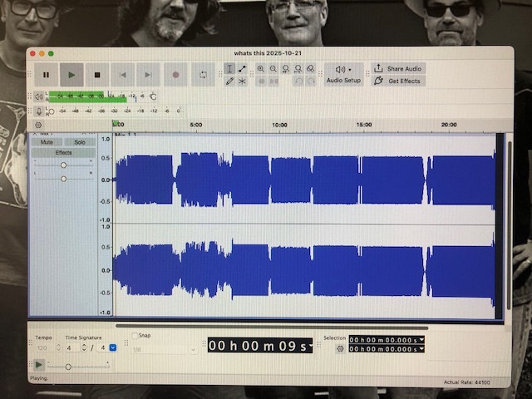Click the Zoom In magnifier icon
532x399 pixels.
[x=261, y=69]
